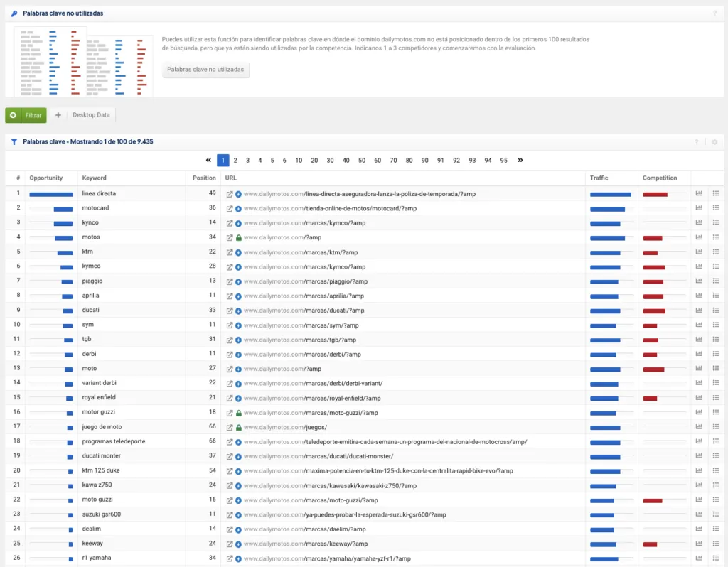Sort table by Traffic column
This screenshot has height=567, width=728.
pyautogui.click(x=599, y=178)
